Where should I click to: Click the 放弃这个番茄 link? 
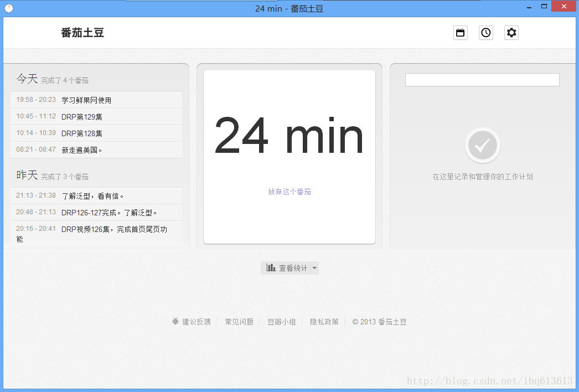pyautogui.click(x=289, y=192)
